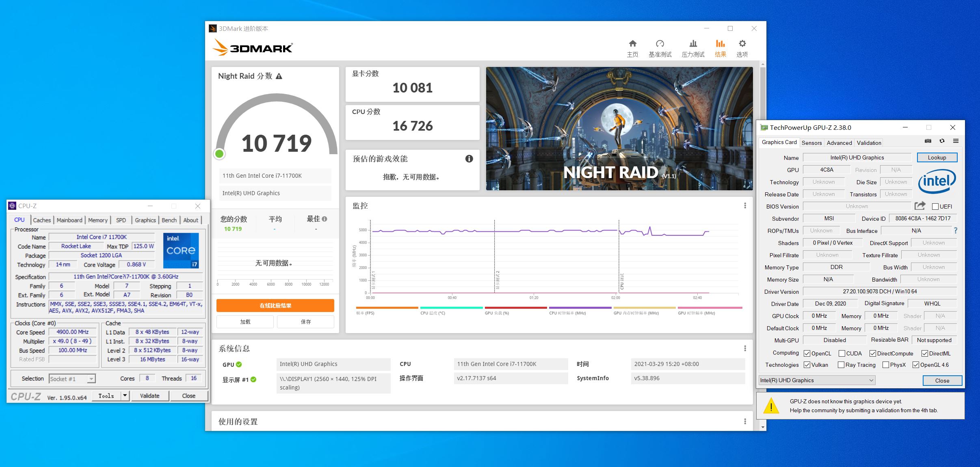Click the orange compare results online button

point(275,306)
